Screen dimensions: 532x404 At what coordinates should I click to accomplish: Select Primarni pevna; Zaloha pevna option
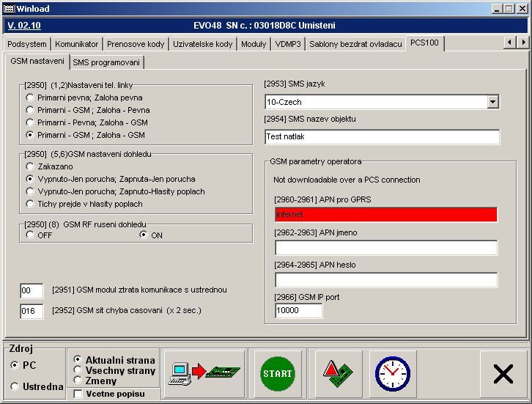(x=30, y=98)
